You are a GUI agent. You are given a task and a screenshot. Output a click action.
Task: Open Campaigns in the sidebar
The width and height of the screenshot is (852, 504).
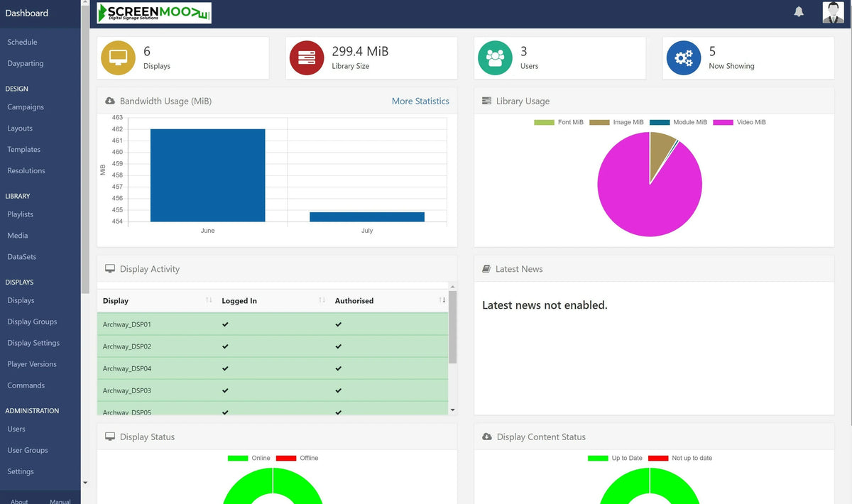(26, 107)
